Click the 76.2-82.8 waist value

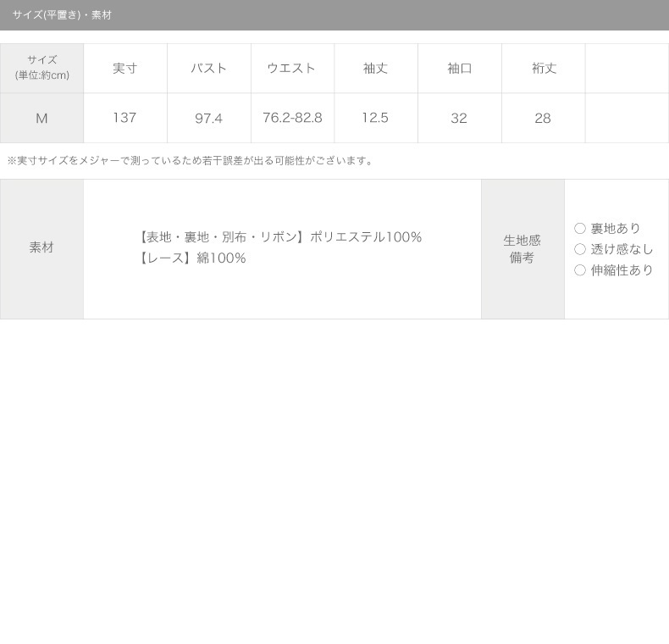pos(292,118)
